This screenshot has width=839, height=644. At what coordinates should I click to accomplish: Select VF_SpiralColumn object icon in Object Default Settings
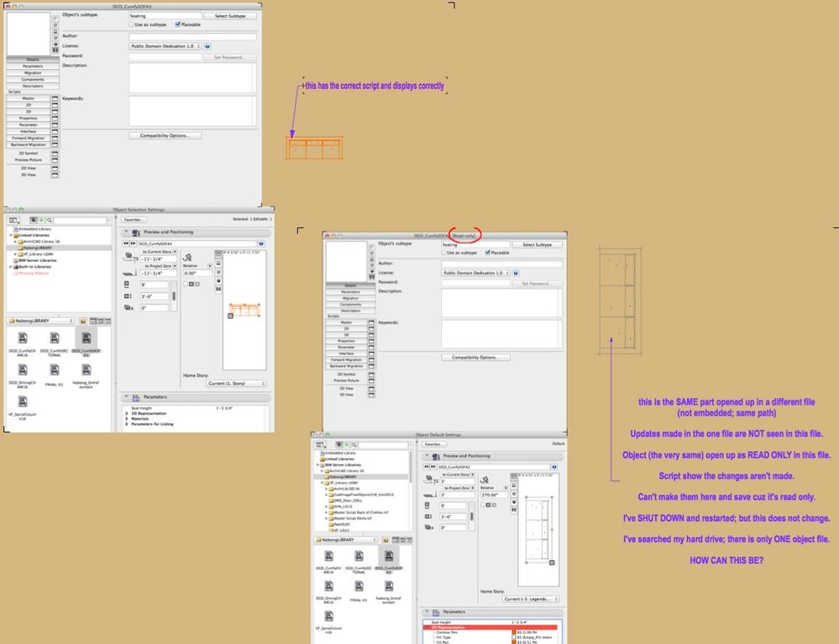coord(328,616)
